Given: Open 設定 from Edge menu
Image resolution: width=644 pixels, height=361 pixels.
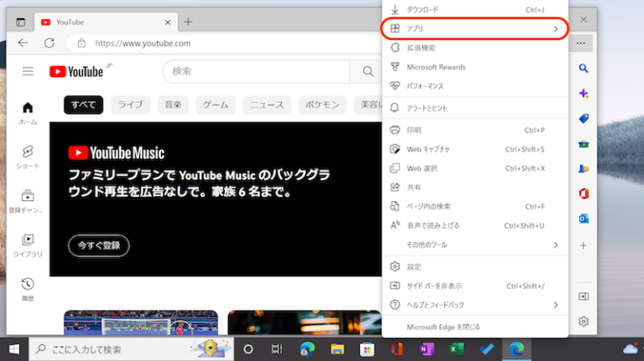Looking at the screenshot, I should point(475,266).
